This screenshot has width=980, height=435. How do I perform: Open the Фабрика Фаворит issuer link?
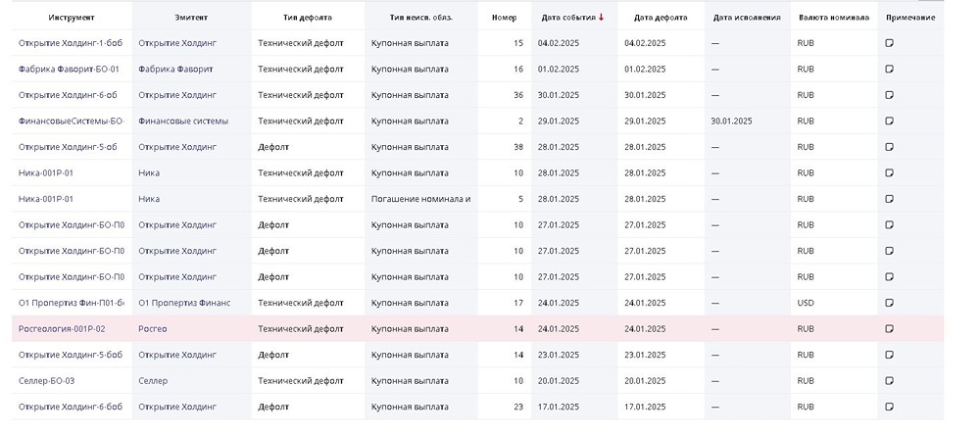(x=175, y=70)
